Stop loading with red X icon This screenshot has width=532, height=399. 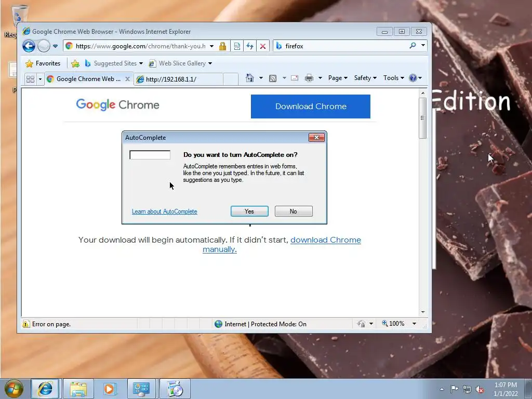(262, 46)
